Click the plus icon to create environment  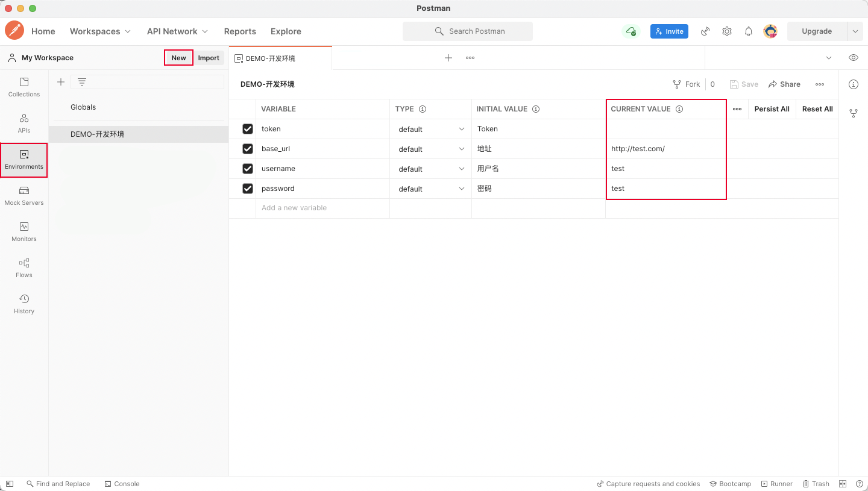pos(60,82)
